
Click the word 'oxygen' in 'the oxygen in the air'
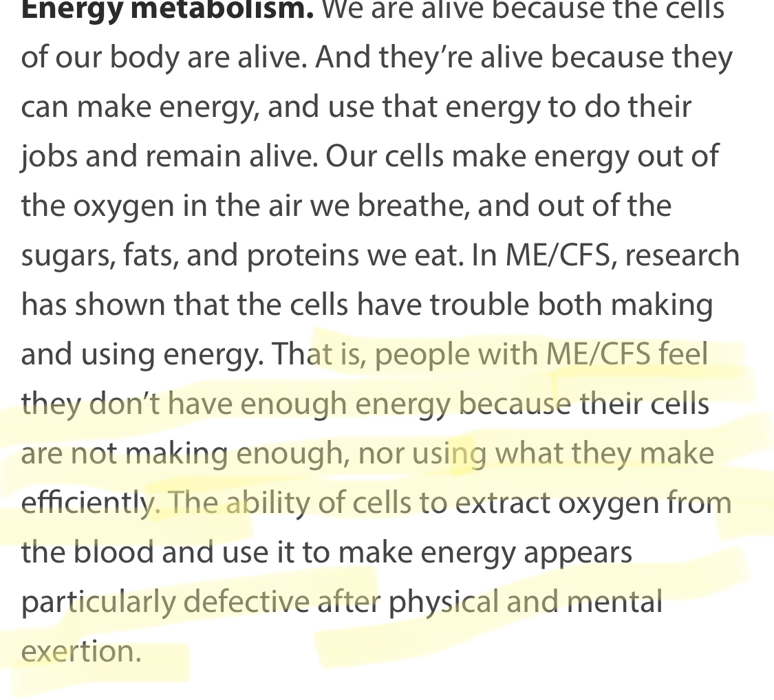124,206
